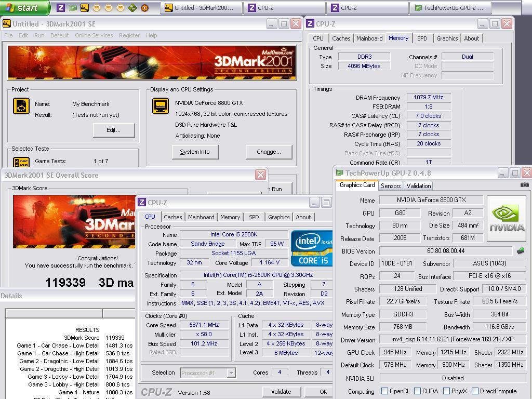Click the Driver Version field in GPU-Z
Viewport: 532px width, 399px height.
[453, 340]
